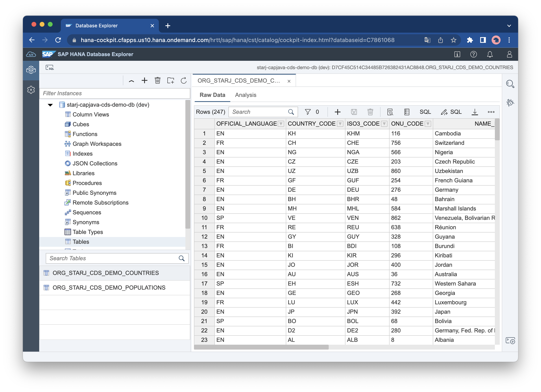The height and width of the screenshot is (392, 541).
Task: Select Procedures in catalog tree
Action: point(87,183)
